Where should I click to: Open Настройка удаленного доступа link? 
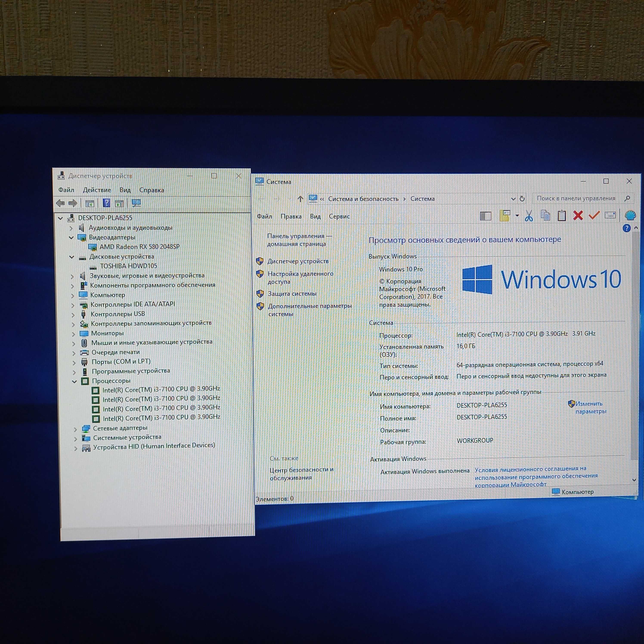pos(301,278)
